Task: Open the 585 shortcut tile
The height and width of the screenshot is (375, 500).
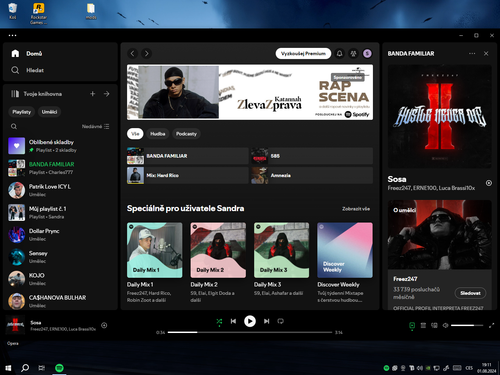Action: (312, 156)
